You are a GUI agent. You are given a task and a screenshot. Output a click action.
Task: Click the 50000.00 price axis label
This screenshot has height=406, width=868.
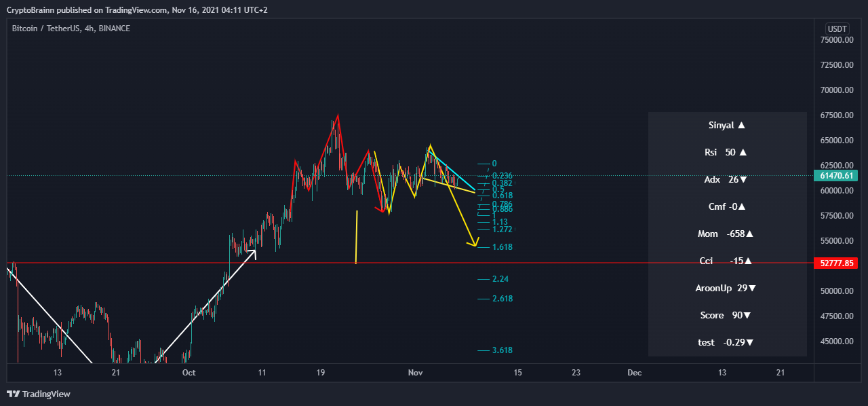point(835,291)
